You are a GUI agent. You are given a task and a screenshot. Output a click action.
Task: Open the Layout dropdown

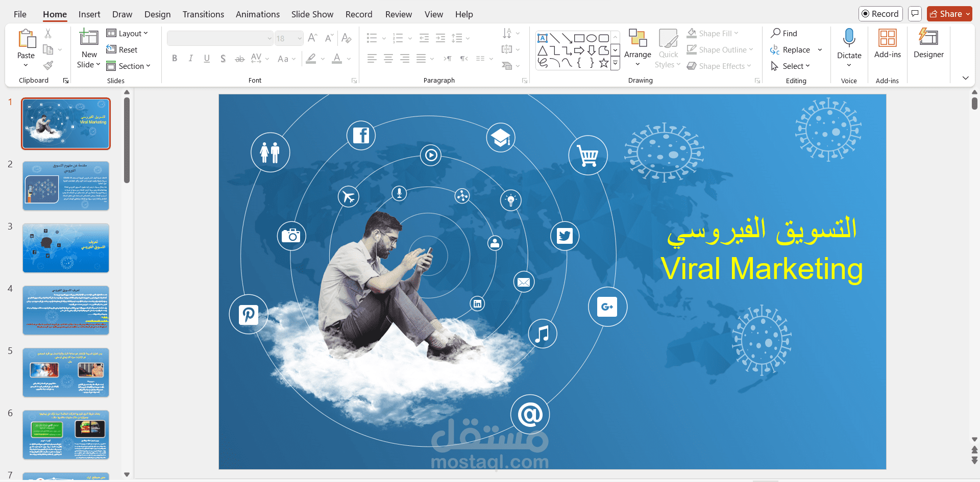[127, 33]
